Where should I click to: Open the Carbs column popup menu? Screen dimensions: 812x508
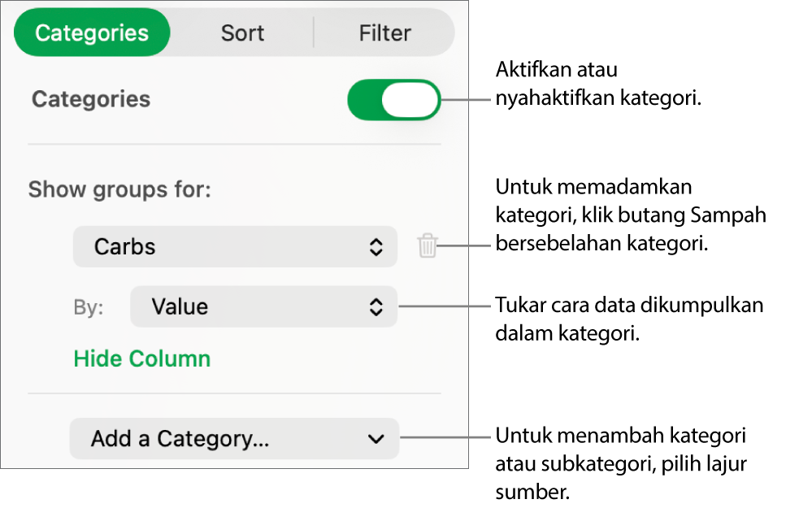(x=234, y=247)
